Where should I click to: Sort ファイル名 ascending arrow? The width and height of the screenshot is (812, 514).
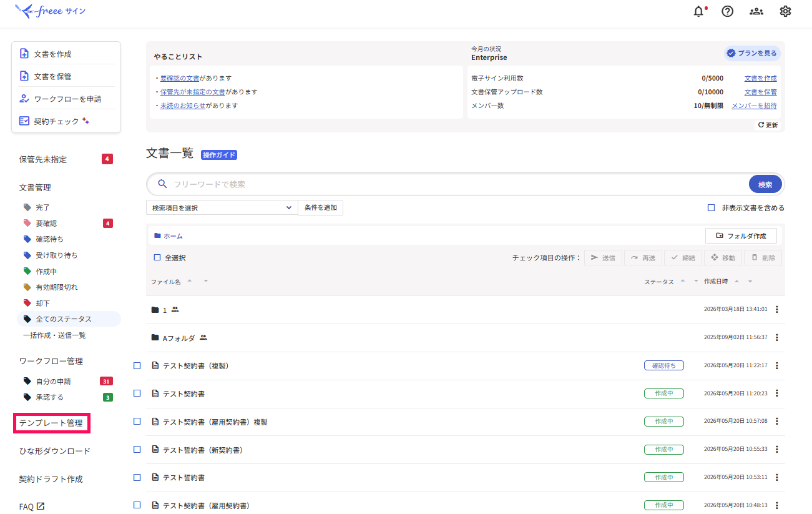pyautogui.click(x=190, y=281)
